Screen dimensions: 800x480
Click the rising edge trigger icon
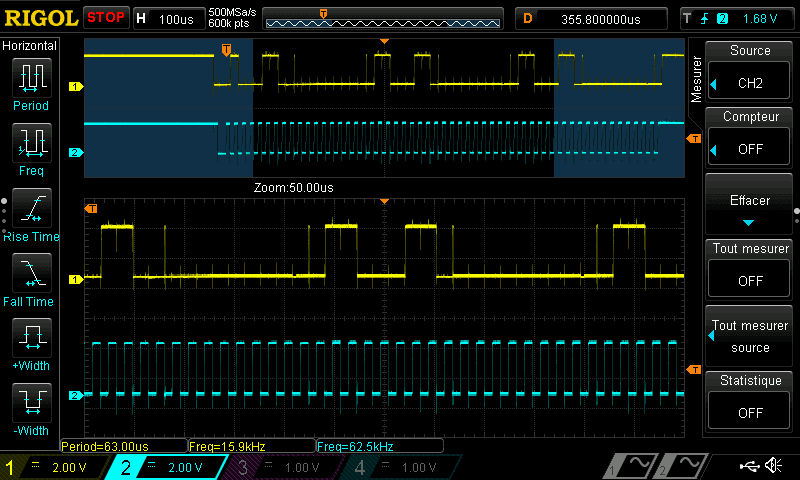click(705, 19)
